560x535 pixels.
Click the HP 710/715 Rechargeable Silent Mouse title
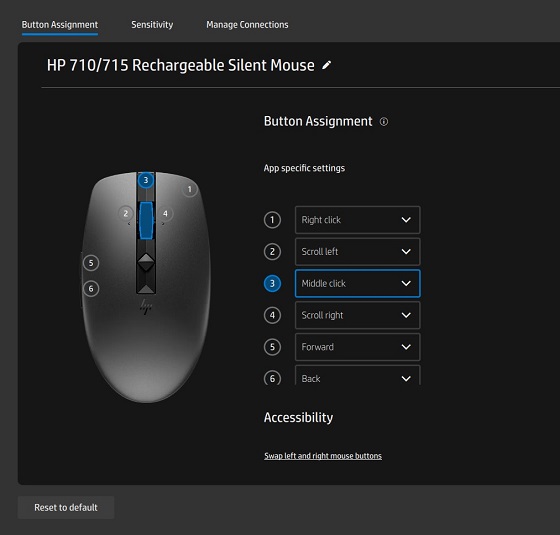[181, 65]
